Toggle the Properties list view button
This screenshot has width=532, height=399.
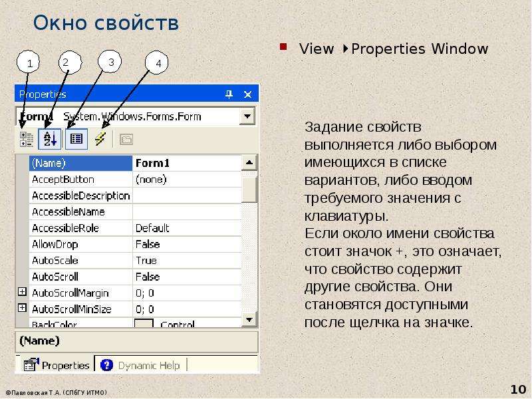coord(76,139)
